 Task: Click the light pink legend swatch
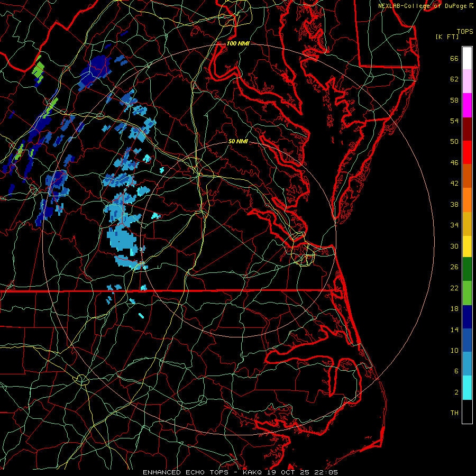(x=467, y=81)
